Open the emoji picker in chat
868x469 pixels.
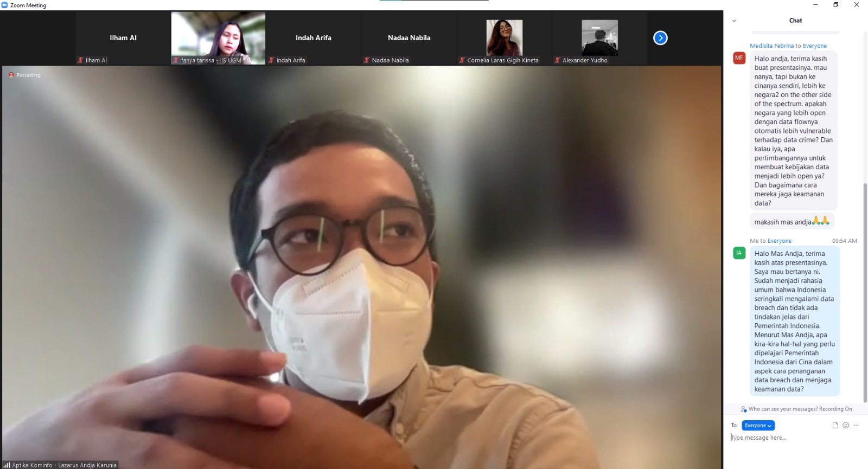pos(845,425)
